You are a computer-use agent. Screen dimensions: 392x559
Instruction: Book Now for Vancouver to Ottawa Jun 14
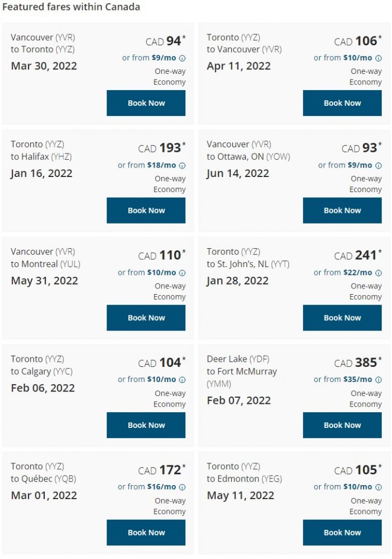tap(342, 211)
